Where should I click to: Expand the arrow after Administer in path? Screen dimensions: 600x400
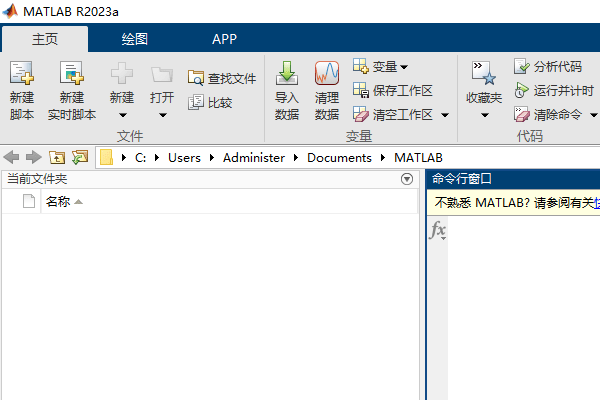(x=296, y=157)
